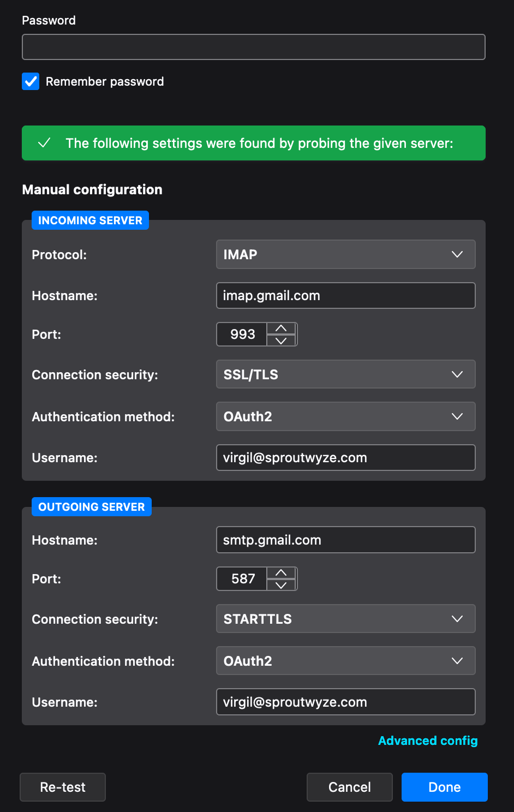
Task: Increment outgoing port 587 using up arrow
Action: coord(281,573)
